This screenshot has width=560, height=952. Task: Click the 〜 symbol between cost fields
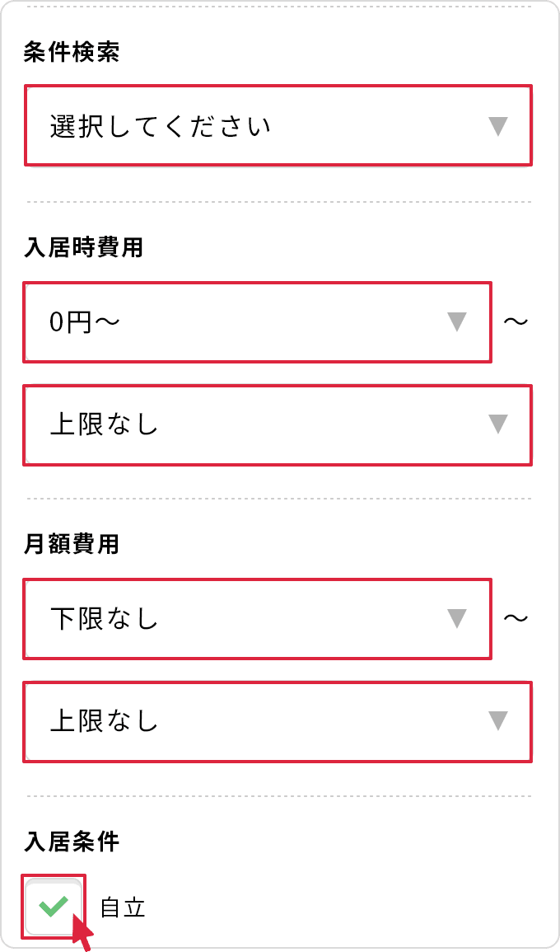(517, 322)
